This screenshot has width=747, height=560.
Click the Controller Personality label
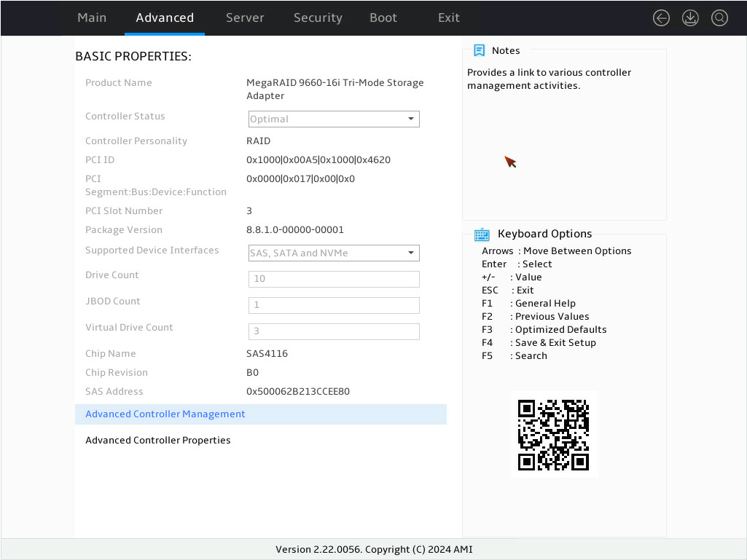coord(136,141)
